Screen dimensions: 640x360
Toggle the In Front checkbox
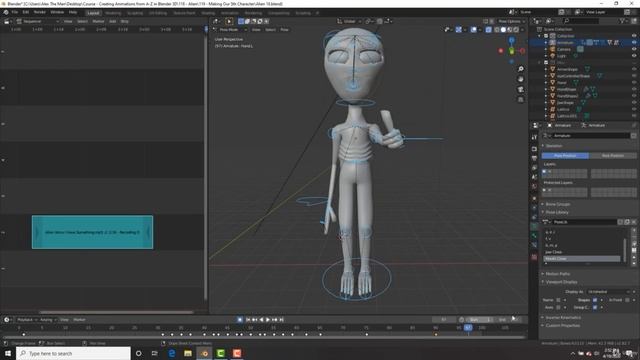627,300
